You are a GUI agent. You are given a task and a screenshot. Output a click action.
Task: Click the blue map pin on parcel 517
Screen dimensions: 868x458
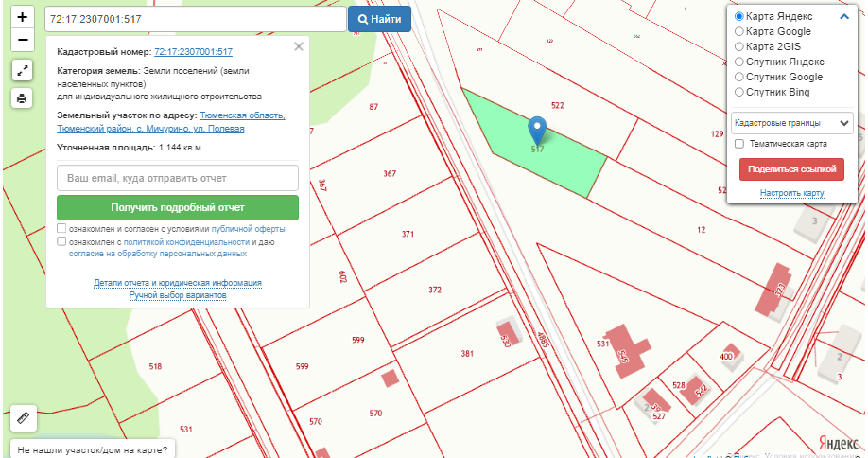pos(537,131)
